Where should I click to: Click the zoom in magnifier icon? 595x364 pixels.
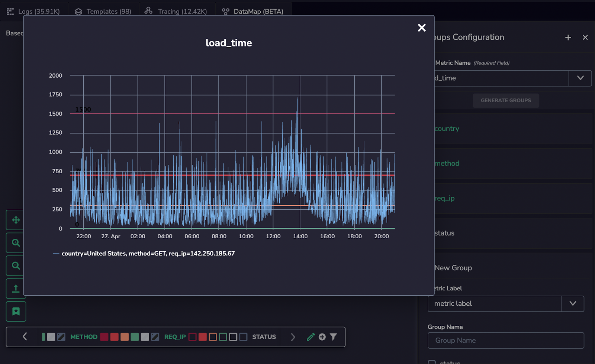tap(16, 243)
